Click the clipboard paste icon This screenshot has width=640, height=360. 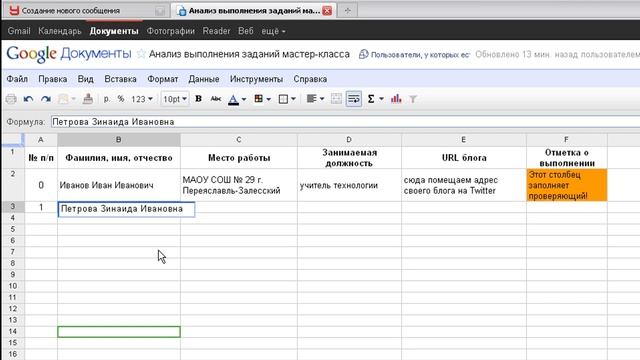point(63,99)
